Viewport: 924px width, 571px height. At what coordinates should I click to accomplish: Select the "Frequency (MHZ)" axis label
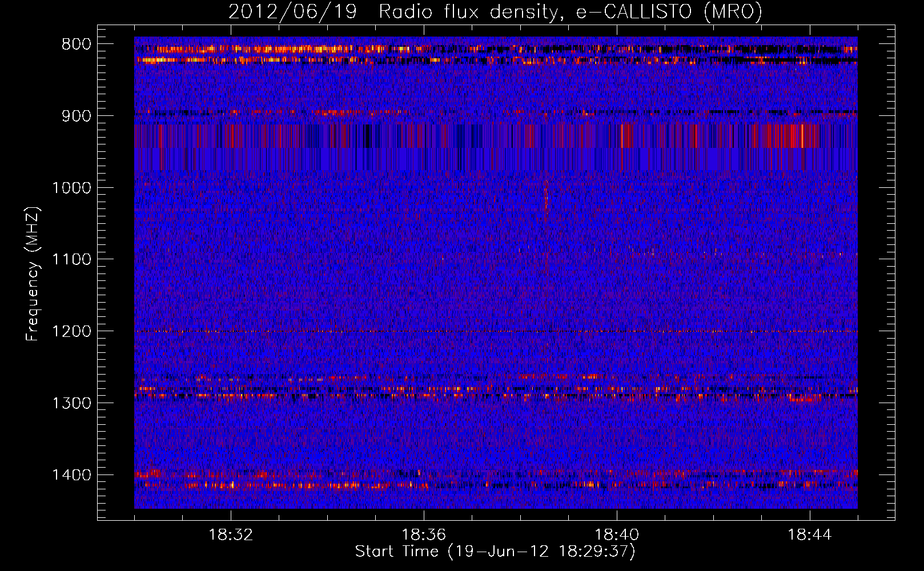[x=33, y=274]
